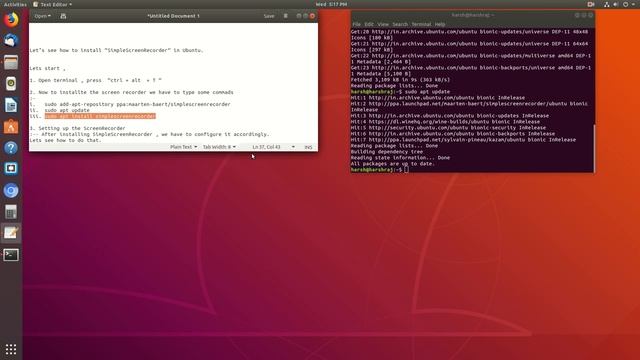Viewport: 640px width, 360px height.
Task: Toggle the INS insert mode indicator
Action: point(308,147)
